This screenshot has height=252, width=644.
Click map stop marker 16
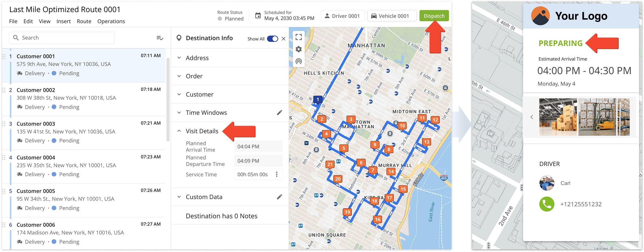click(x=378, y=220)
